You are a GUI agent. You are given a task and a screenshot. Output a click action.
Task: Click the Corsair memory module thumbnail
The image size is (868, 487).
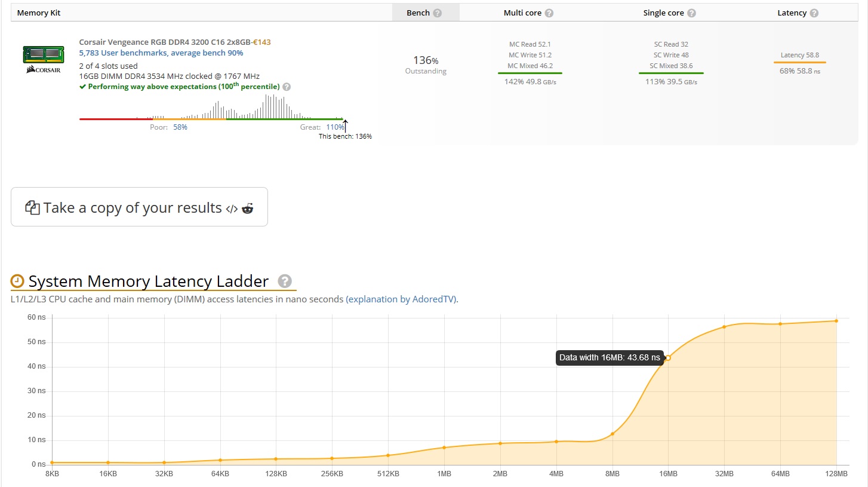(43, 59)
